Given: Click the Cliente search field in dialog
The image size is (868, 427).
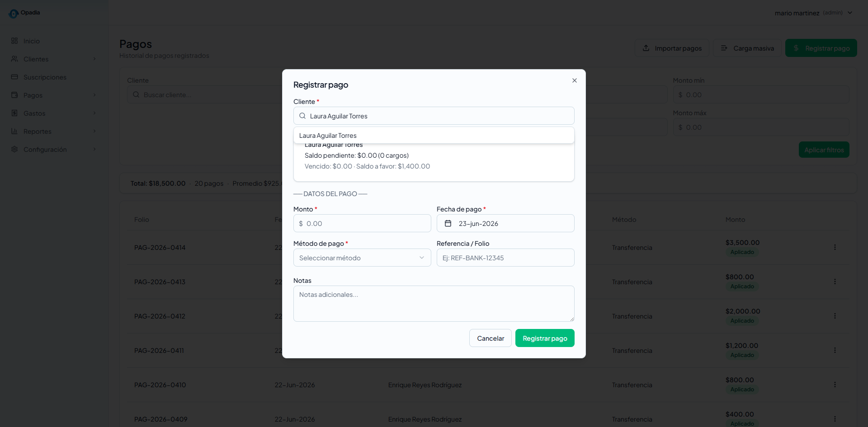Looking at the screenshot, I should pyautogui.click(x=434, y=116).
